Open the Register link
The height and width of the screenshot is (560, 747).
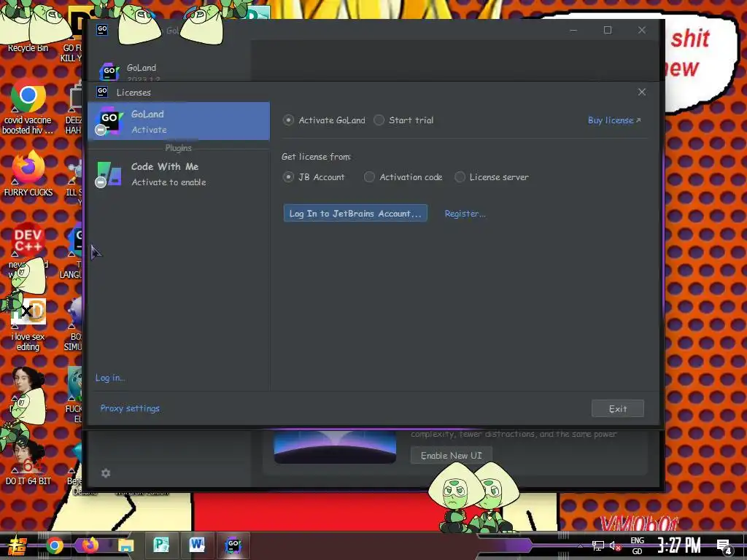[x=465, y=214]
